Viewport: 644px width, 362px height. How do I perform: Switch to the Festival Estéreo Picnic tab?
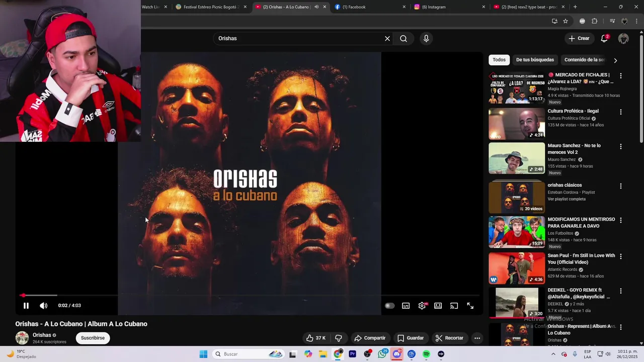[211, 7]
